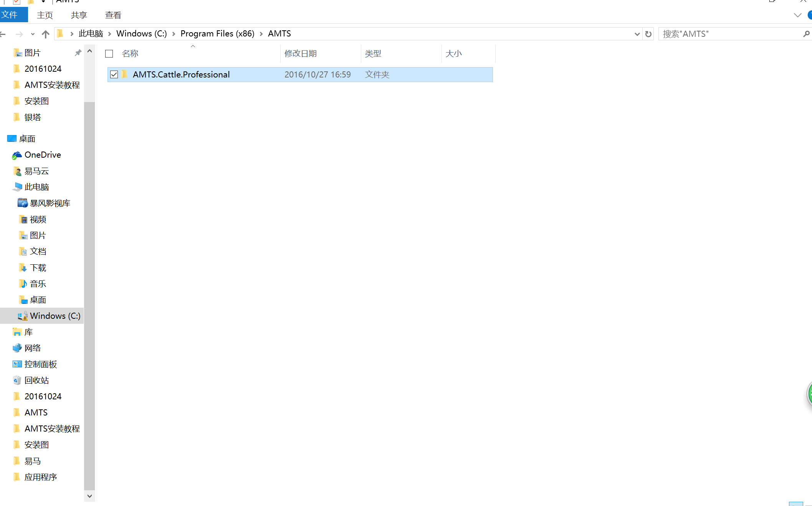Image resolution: width=812 pixels, height=506 pixels.
Task: Open OneDrive in navigation pane
Action: click(x=43, y=155)
